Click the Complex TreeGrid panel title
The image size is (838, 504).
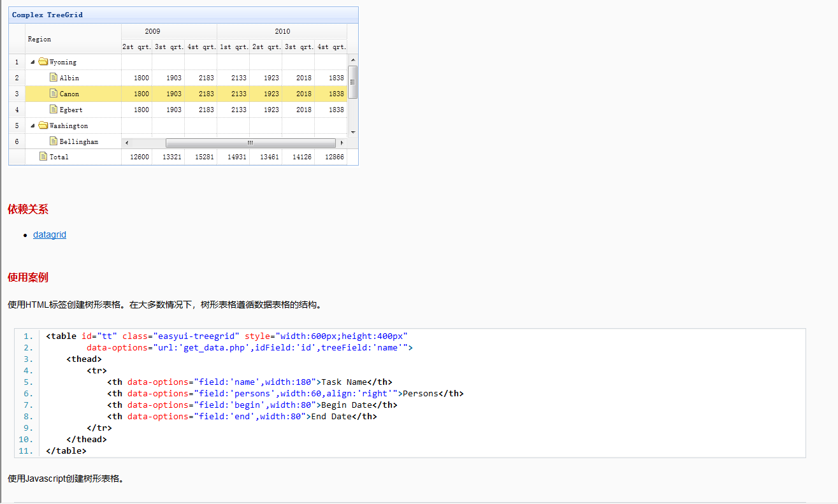tap(47, 15)
